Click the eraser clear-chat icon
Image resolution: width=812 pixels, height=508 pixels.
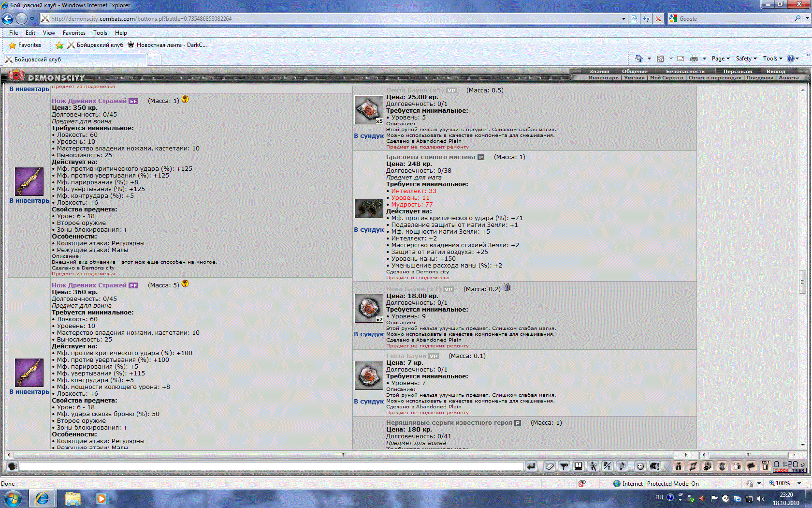tap(550, 466)
